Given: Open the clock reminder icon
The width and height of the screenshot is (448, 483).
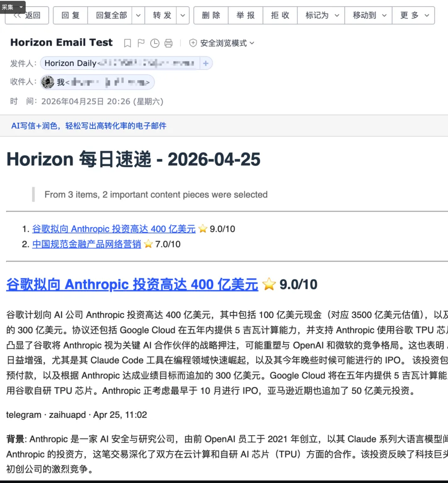Looking at the screenshot, I should click(155, 43).
